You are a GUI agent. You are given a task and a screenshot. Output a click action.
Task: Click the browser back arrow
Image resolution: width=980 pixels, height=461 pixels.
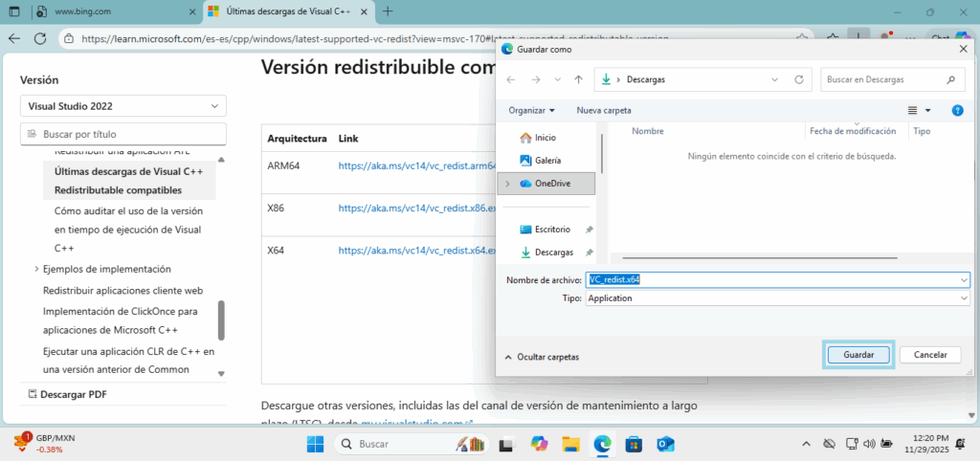(14, 38)
